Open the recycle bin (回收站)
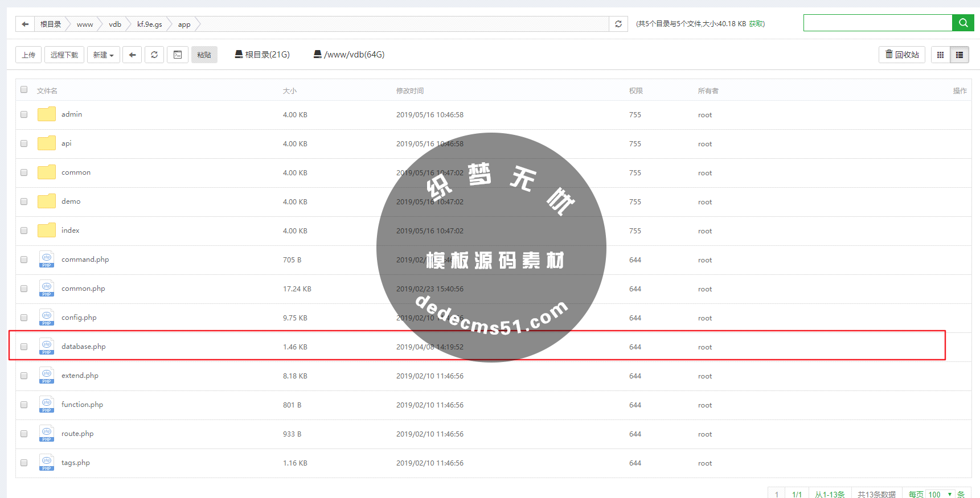Image resolution: width=980 pixels, height=498 pixels. pos(902,55)
